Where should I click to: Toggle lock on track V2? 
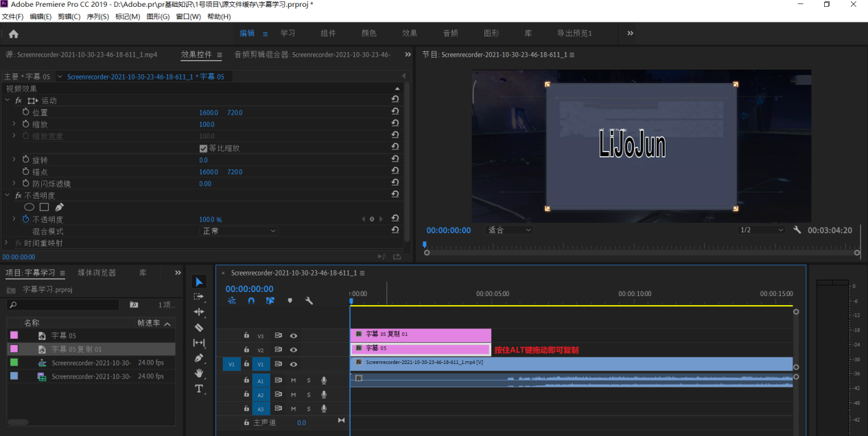246,350
